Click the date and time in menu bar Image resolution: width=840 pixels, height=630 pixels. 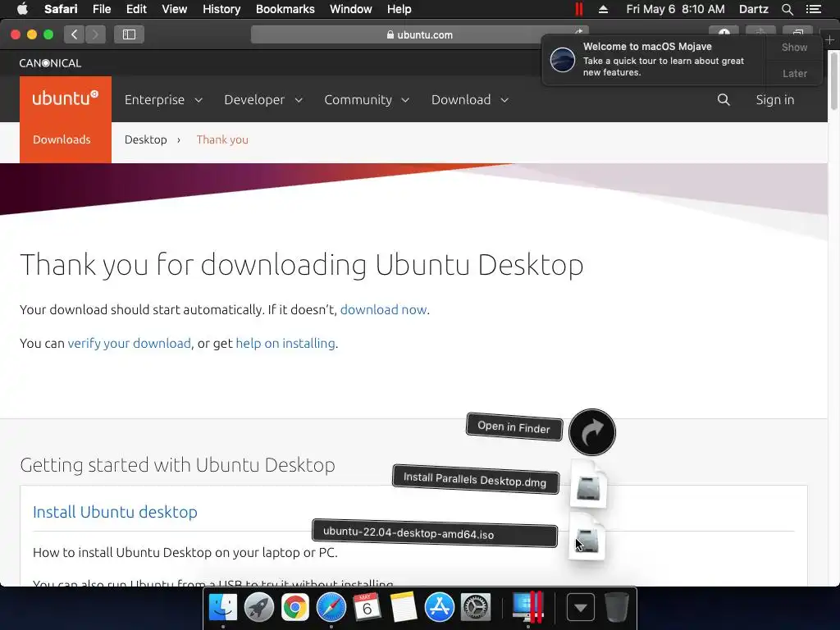pos(675,9)
